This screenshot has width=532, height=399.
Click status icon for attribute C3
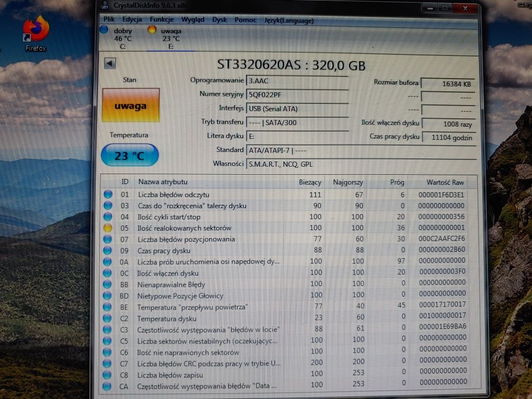[107, 329]
